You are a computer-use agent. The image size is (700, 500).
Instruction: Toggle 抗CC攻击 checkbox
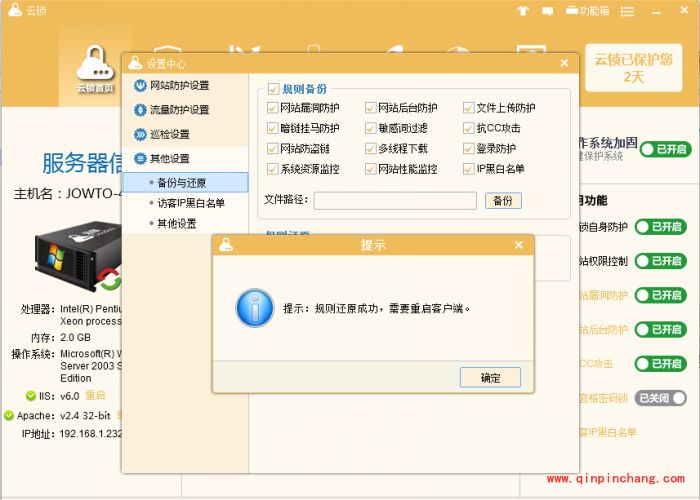click(468, 128)
